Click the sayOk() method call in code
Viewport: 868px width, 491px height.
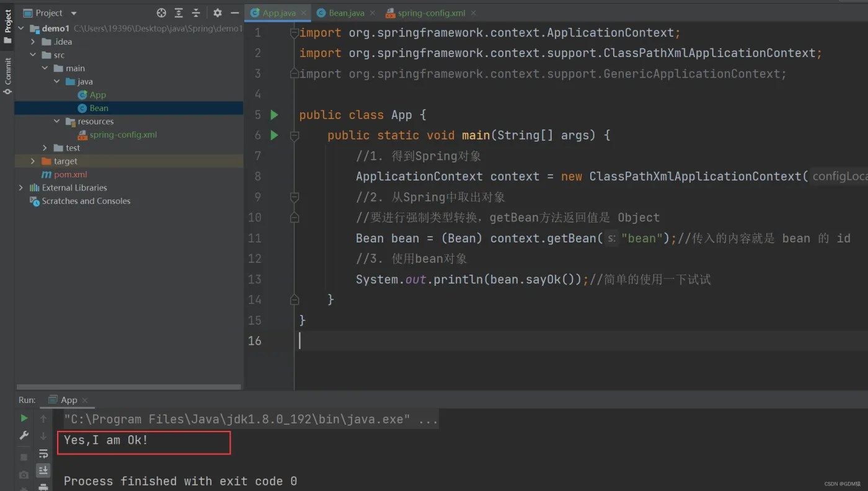tap(553, 280)
